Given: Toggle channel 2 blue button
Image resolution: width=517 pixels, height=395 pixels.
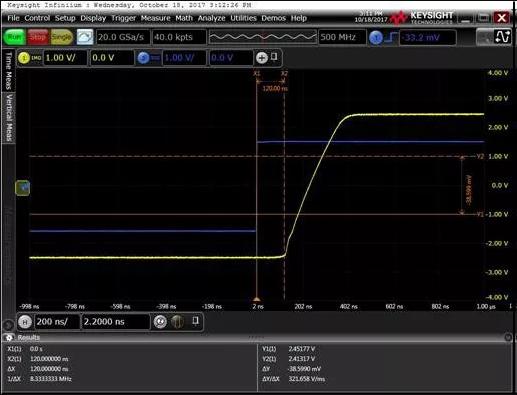Looking at the screenshot, I should (x=144, y=58).
